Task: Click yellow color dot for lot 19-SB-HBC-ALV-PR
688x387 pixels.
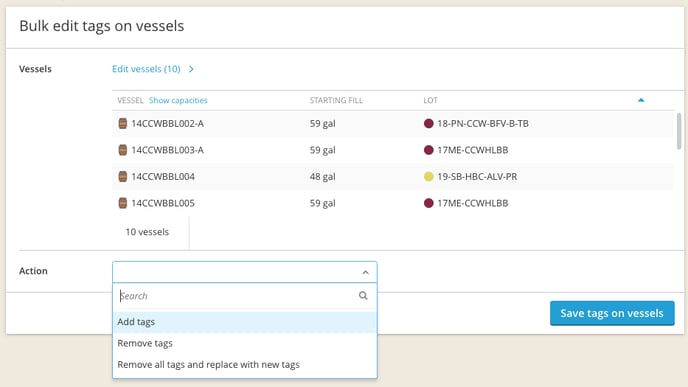Action: pos(429,177)
